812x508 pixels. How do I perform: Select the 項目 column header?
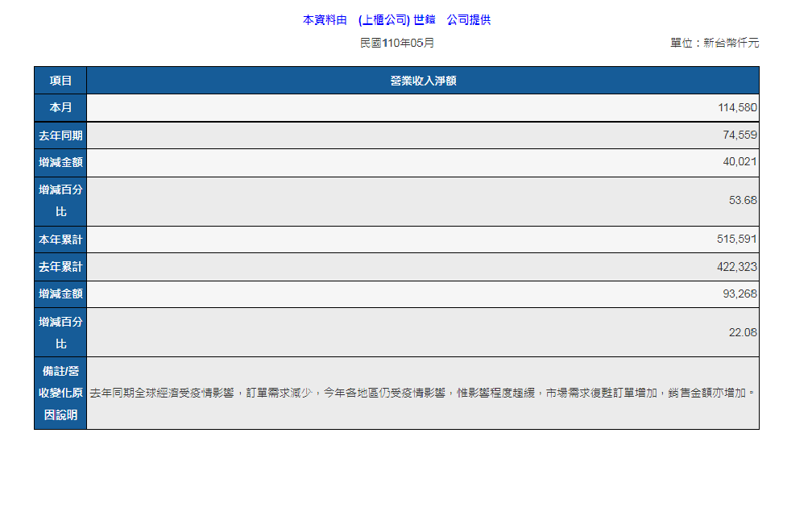(60, 81)
